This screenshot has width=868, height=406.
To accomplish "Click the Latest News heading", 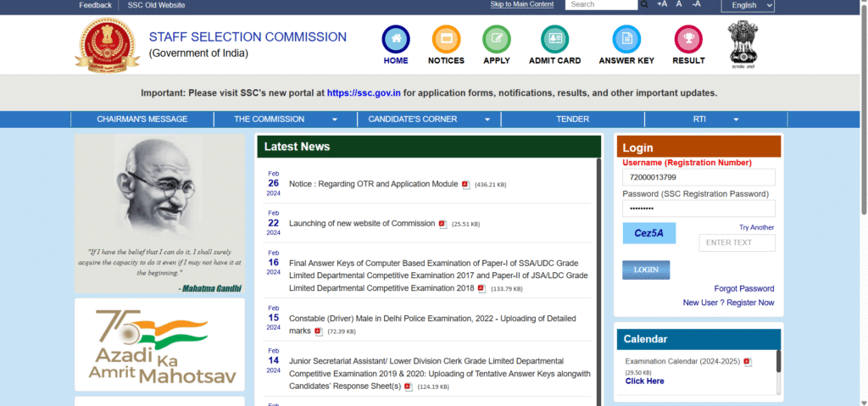I will click(x=297, y=147).
